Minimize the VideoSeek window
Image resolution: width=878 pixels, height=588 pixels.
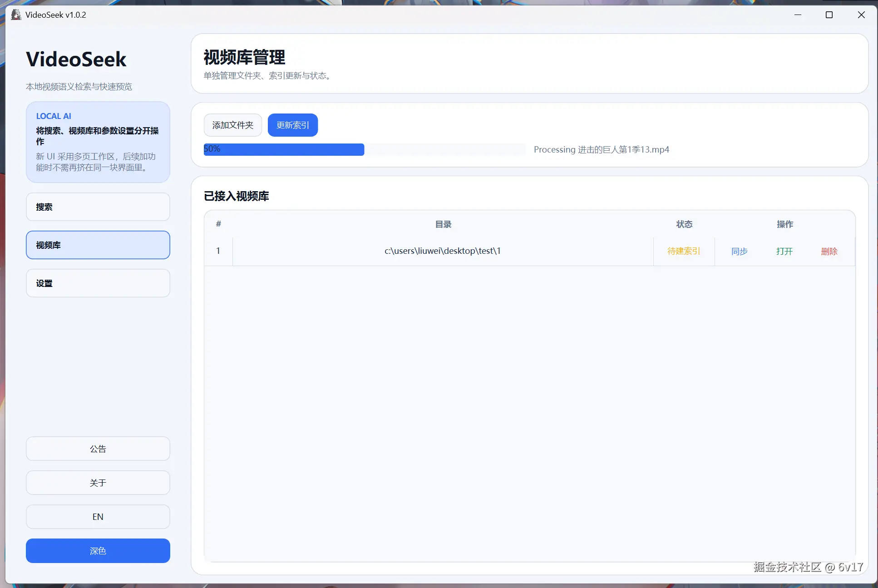click(798, 15)
